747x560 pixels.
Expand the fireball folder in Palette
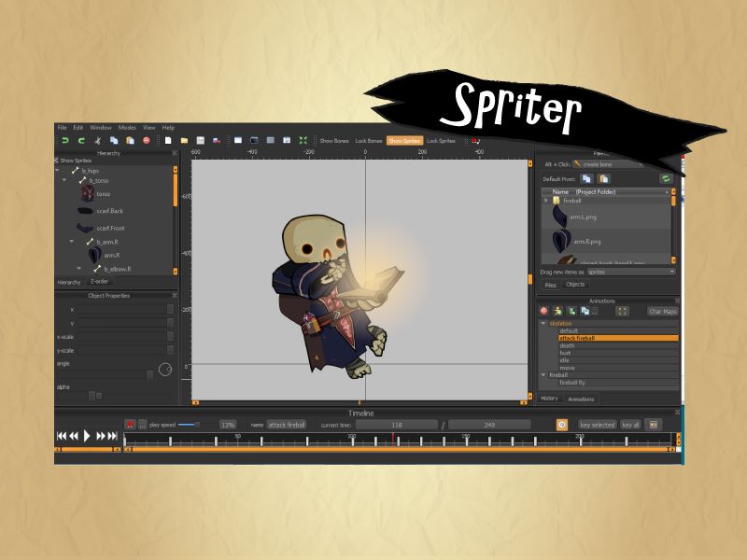(x=546, y=201)
